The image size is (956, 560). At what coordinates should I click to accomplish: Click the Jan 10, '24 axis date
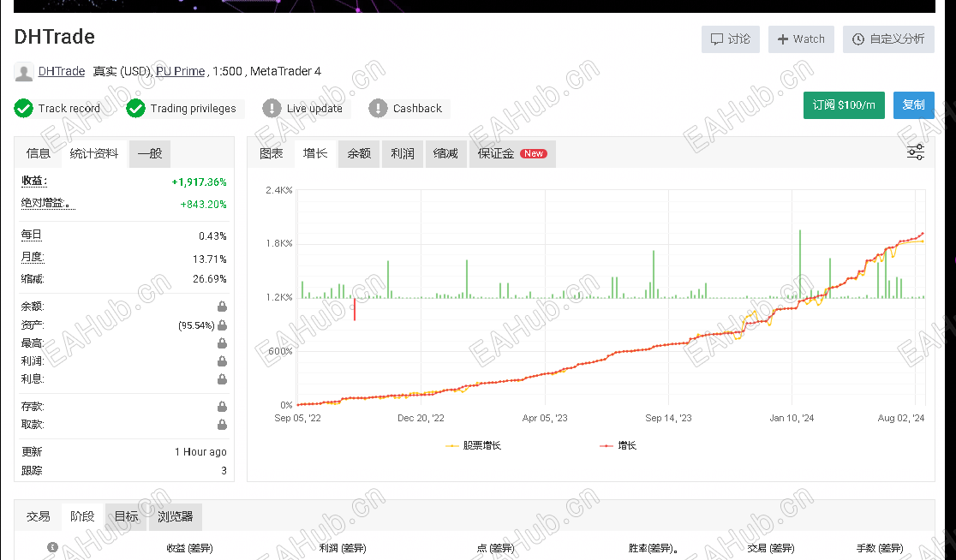792,418
